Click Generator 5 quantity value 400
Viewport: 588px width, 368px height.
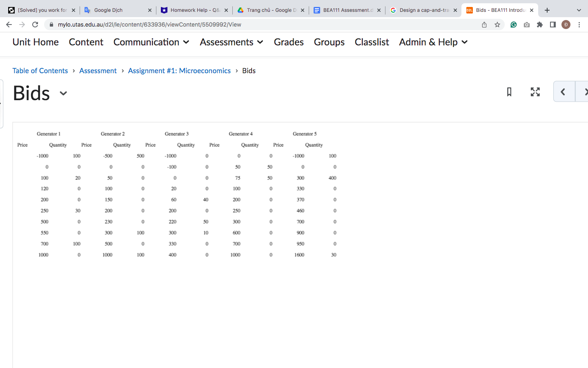[332, 178]
